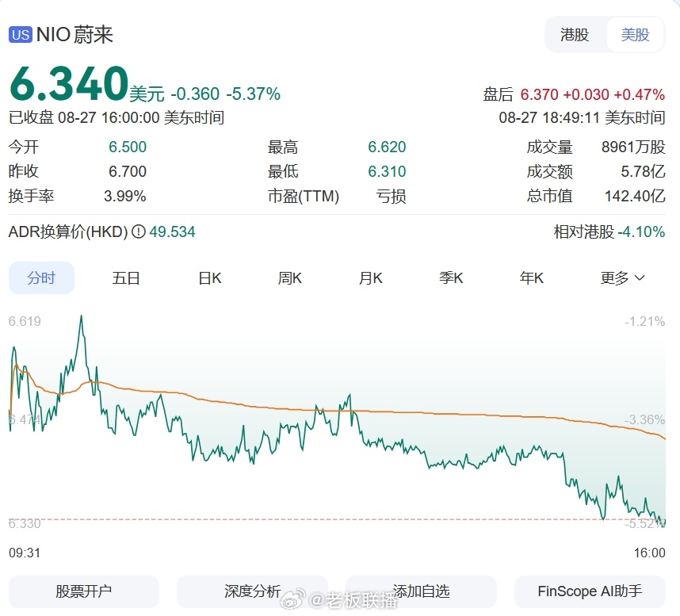
Task: Click the 成交额 value 5.78亿
Action: [x=643, y=171]
